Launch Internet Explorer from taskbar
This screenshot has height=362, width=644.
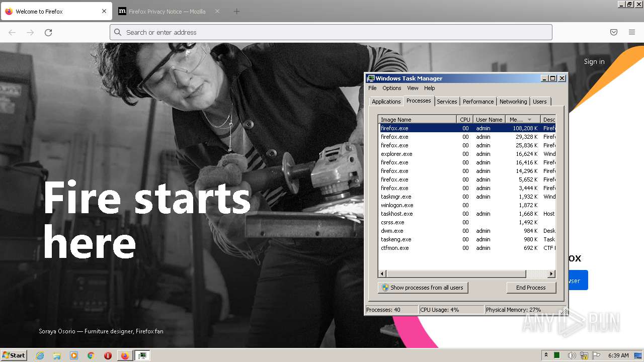[x=40, y=355]
